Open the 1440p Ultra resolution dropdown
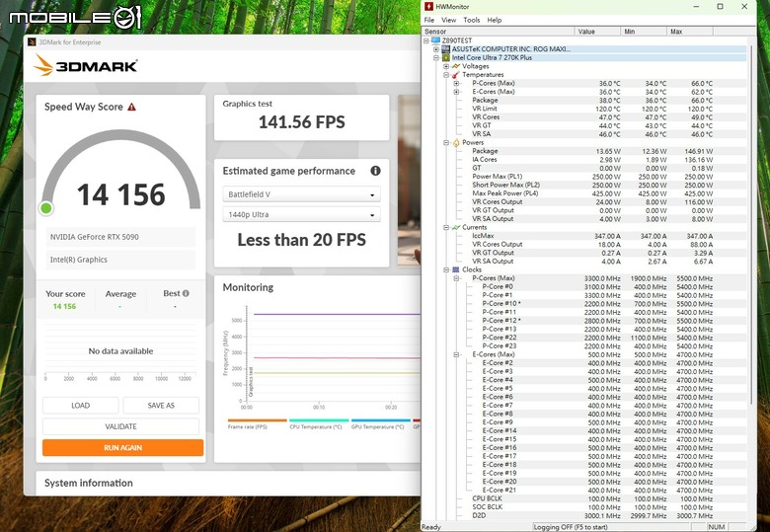This screenshot has width=770, height=532. click(301, 214)
